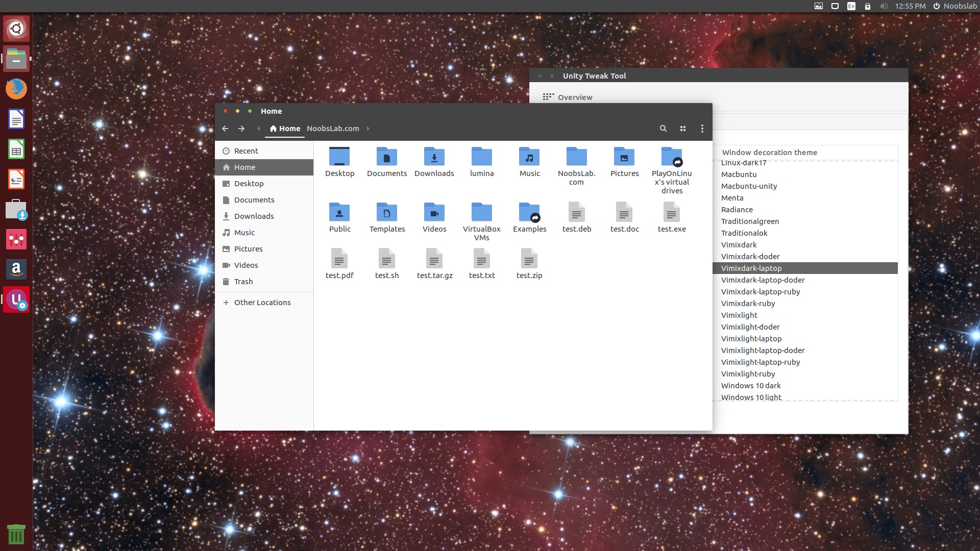Launch Firefox from the Unity launcher
The width and height of the screenshot is (980, 551).
(16, 89)
